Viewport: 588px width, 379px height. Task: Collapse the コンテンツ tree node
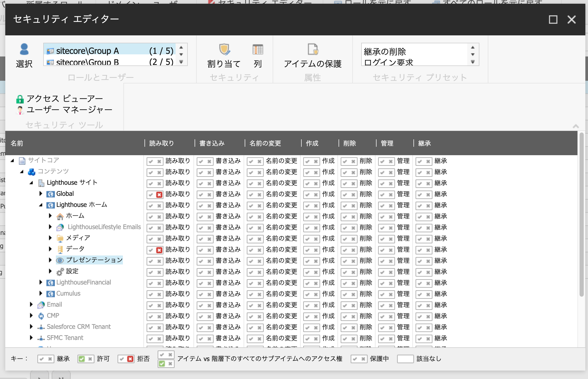pyautogui.click(x=22, y=172)
